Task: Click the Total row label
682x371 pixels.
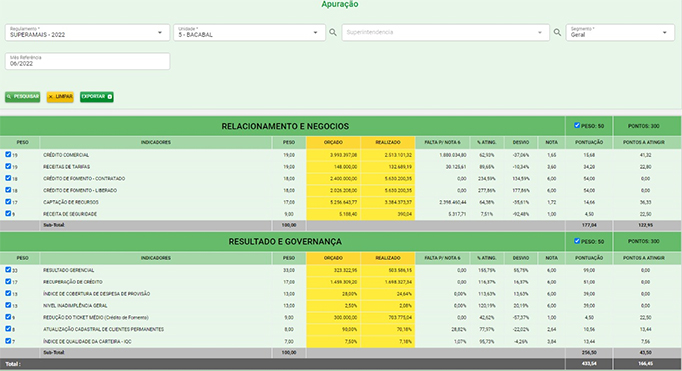Action: click(13, 364)
